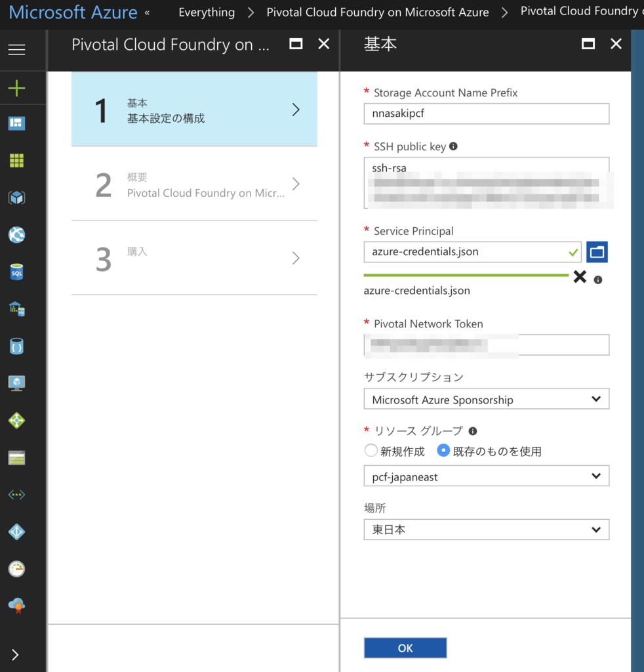Click the green plus New resource icon

(16, 89)
